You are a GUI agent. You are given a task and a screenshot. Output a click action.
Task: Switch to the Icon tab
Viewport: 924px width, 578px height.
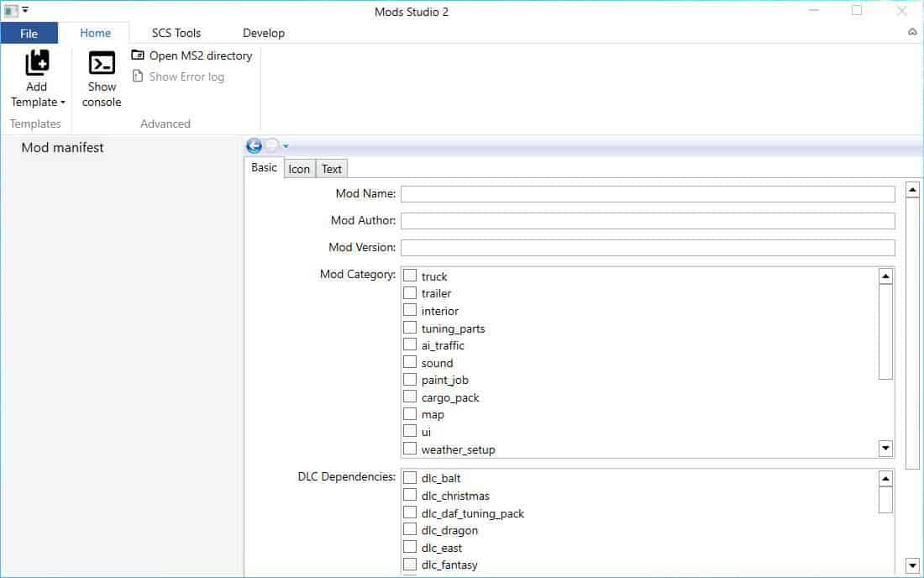[299, 168]
